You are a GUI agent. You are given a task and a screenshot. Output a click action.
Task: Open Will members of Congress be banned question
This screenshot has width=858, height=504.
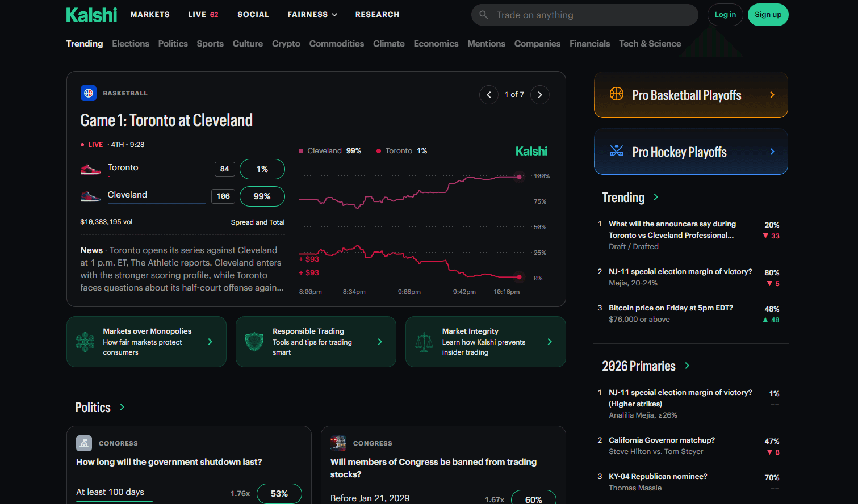(434, 468)
